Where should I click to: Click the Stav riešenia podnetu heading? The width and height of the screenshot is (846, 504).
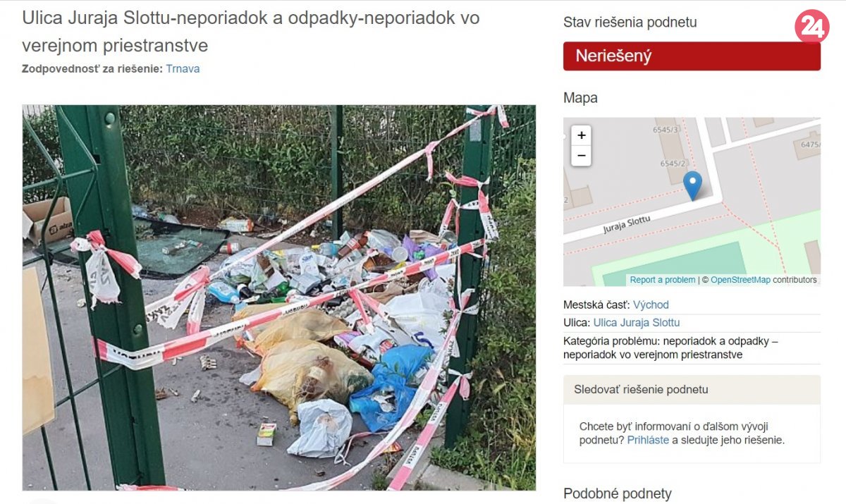point(630,23)
